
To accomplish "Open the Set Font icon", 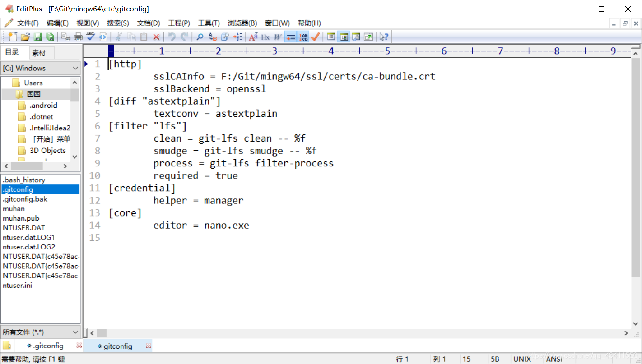I will coord(253,37).
